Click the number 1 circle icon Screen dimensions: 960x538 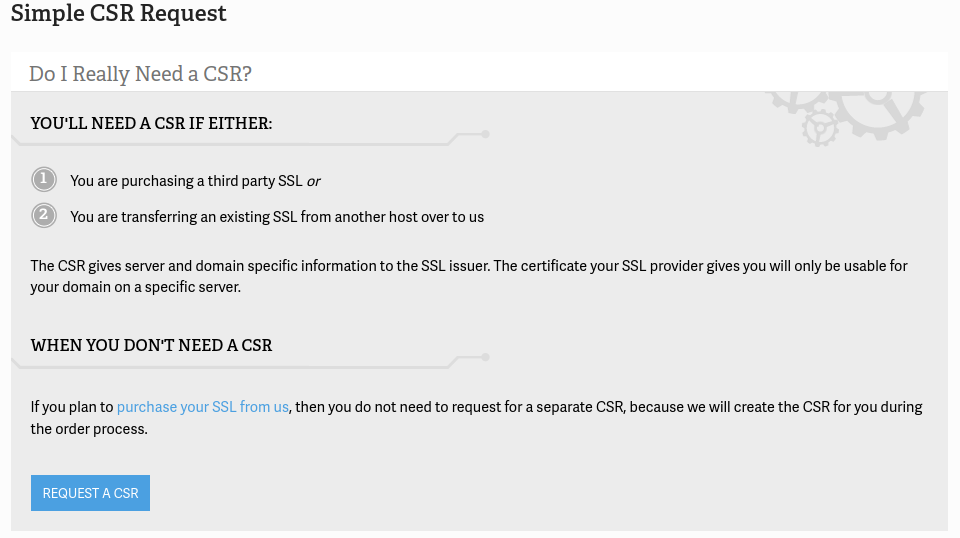(x=44, y=180)
